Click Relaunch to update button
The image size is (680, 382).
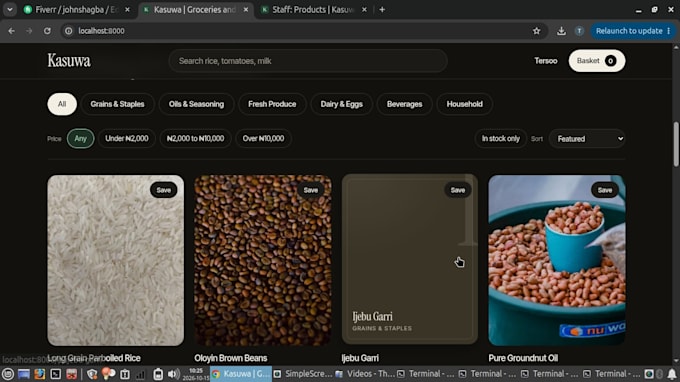633,31
